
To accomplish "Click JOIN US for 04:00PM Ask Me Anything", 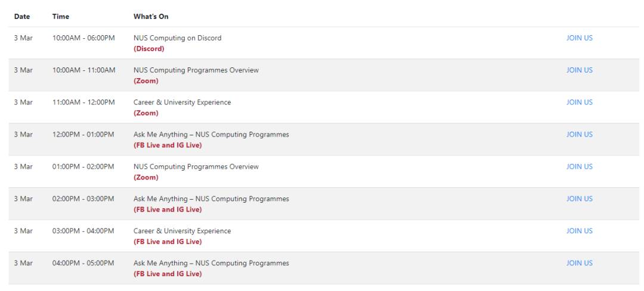I will tap(579, 264).
